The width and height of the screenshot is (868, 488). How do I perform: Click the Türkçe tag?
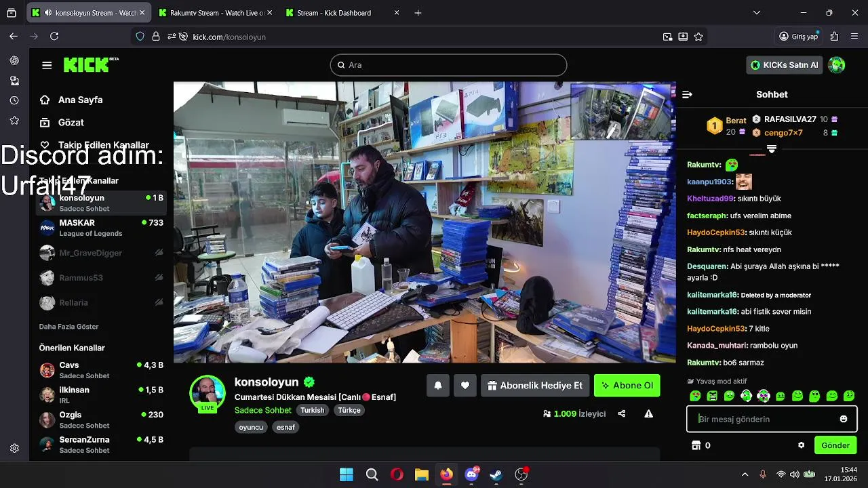tap(349, 410)
